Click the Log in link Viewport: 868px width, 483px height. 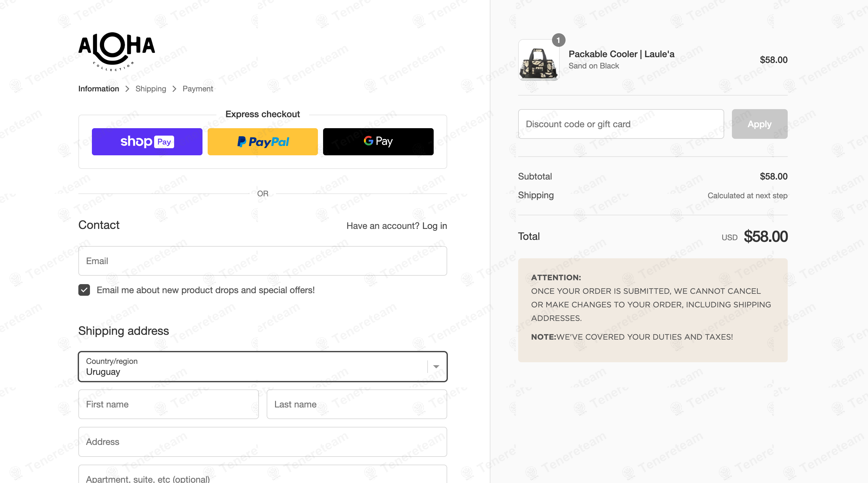click(434, 226)
